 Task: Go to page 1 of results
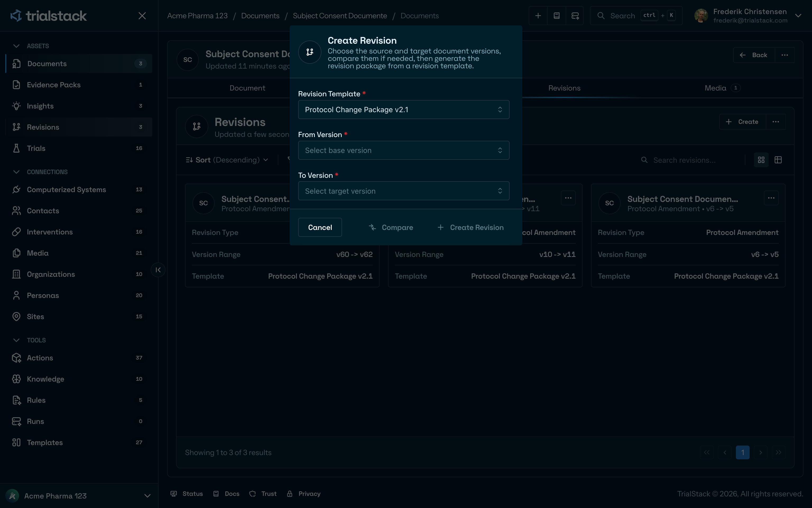click(742, 452)
